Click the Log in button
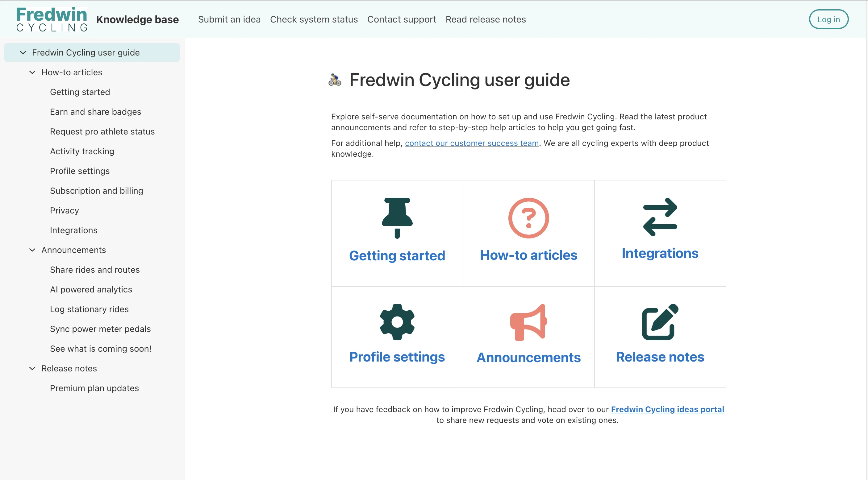 [x=828, y=19]
